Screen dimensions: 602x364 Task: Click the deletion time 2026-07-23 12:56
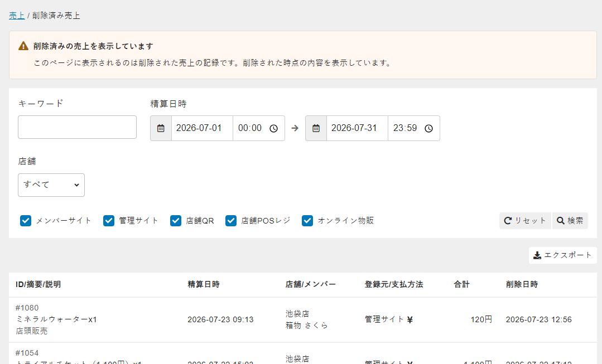(x=538, y=319)
